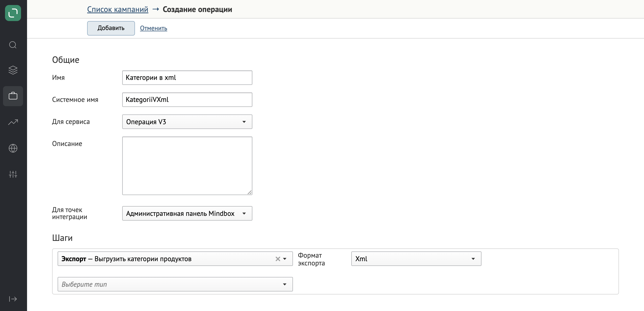Open the Для сервиса dropdown
This screenshot has width=644, height=311.
187,122
